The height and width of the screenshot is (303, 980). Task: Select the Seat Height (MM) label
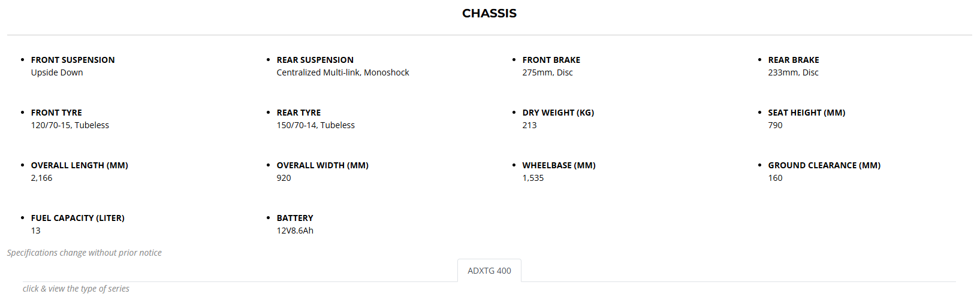pyautogui.click(x=806, y=113)
